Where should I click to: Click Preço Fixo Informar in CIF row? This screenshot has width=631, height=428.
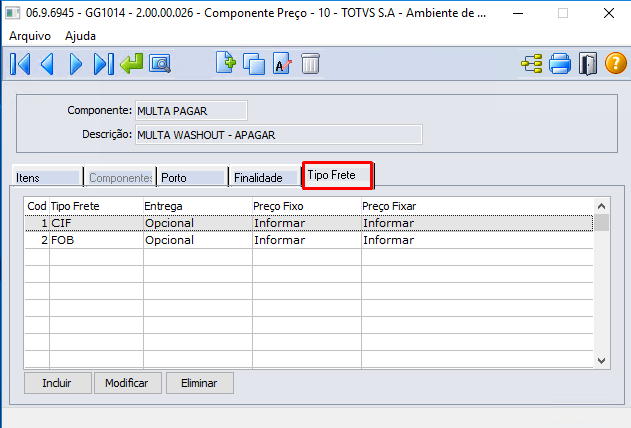(x=279, y=223)
